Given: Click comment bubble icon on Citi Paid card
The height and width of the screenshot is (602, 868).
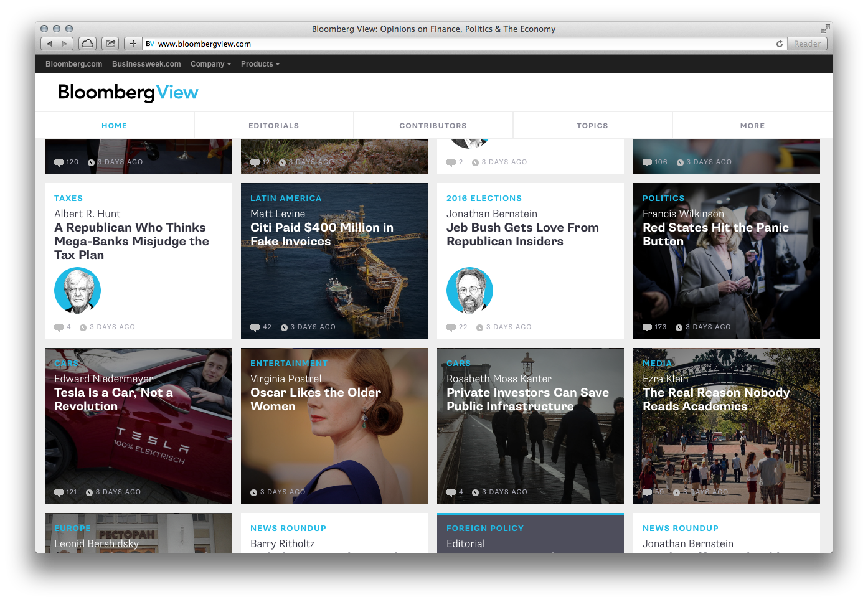Looking at the screenshot, I should click(x=255, y=327).
